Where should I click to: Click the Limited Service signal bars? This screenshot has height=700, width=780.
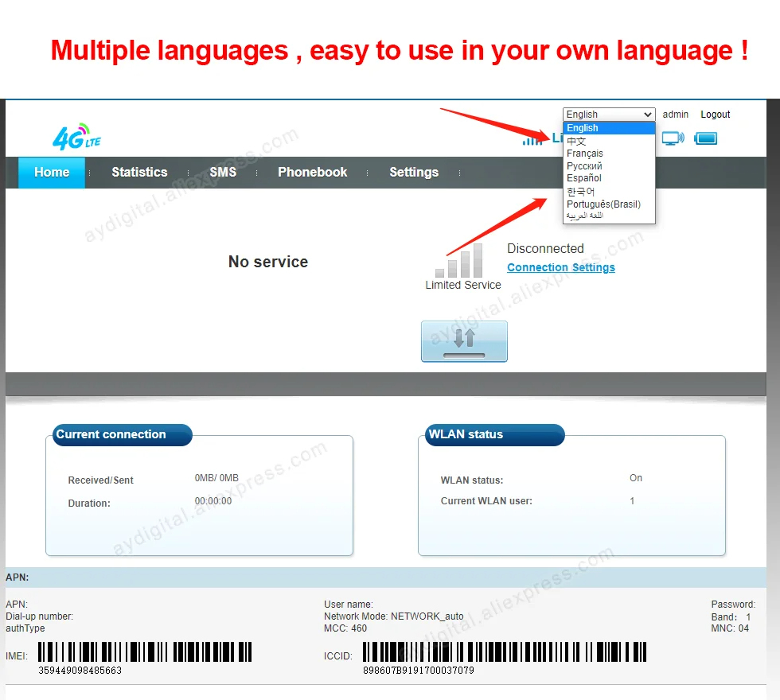[x=458, y=260]
